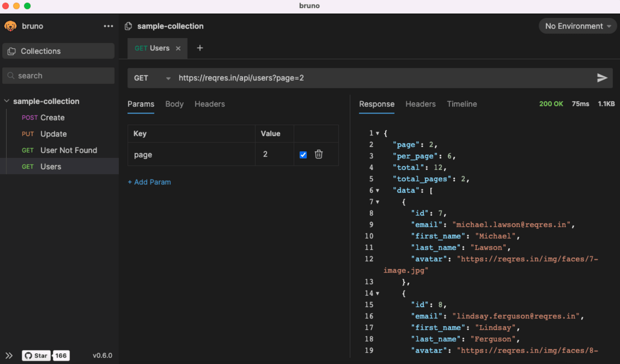
Task: Open the three-dots menu beside bruno
Action: click(108, 26)
